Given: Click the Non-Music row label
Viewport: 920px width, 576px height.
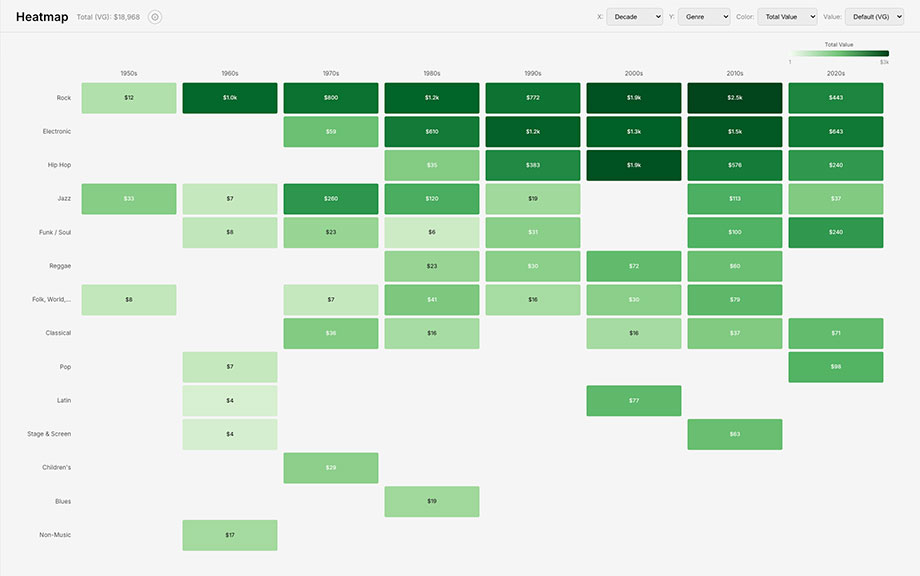Looking at the screenshot, I should pos(55,534).
